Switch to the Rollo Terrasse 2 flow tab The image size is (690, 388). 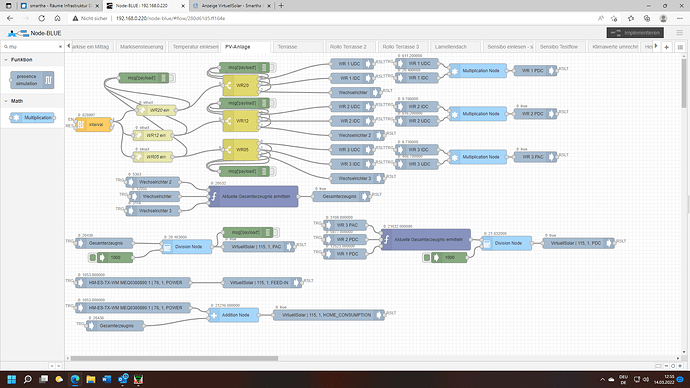click(x=351, y=47)
